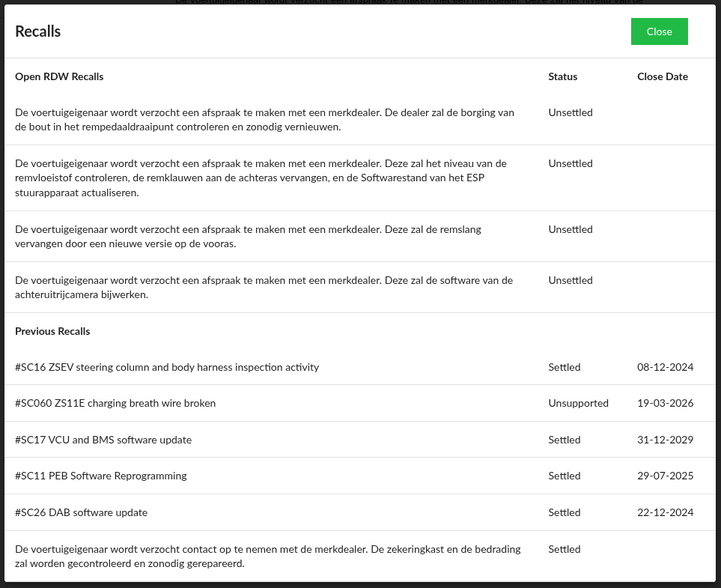This screenshot has width=721, height=588.
Task: Click the close date "22-12-2024"
Action: tap(666, 512)
